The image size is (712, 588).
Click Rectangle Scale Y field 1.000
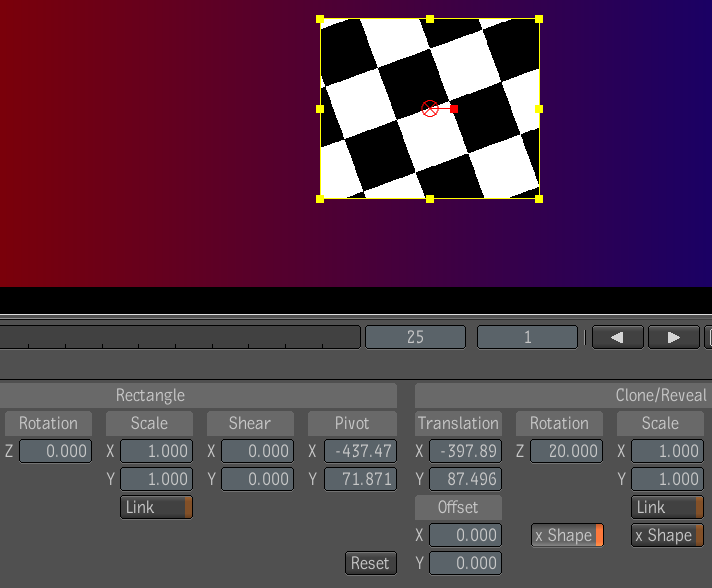tap(156, 479)
